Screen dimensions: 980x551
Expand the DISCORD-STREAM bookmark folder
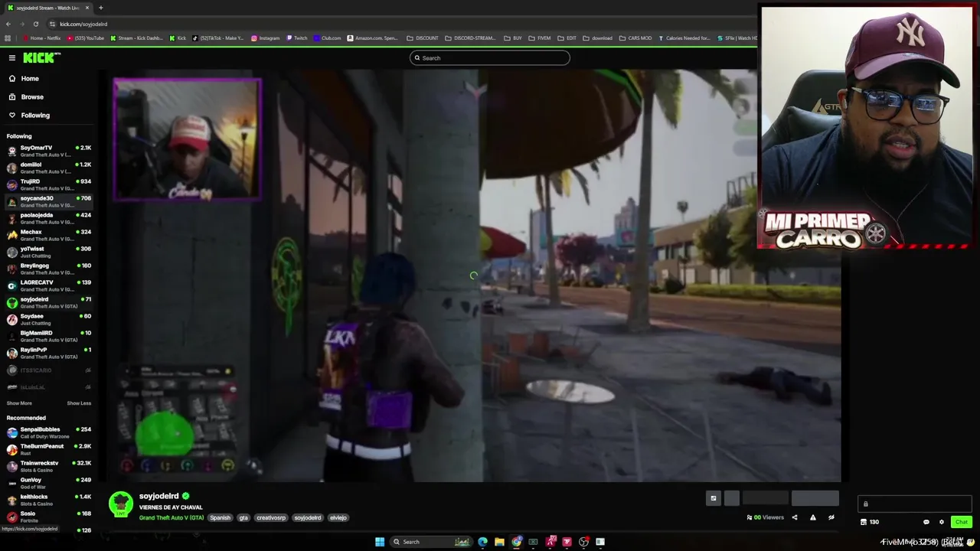click(470, 37)
